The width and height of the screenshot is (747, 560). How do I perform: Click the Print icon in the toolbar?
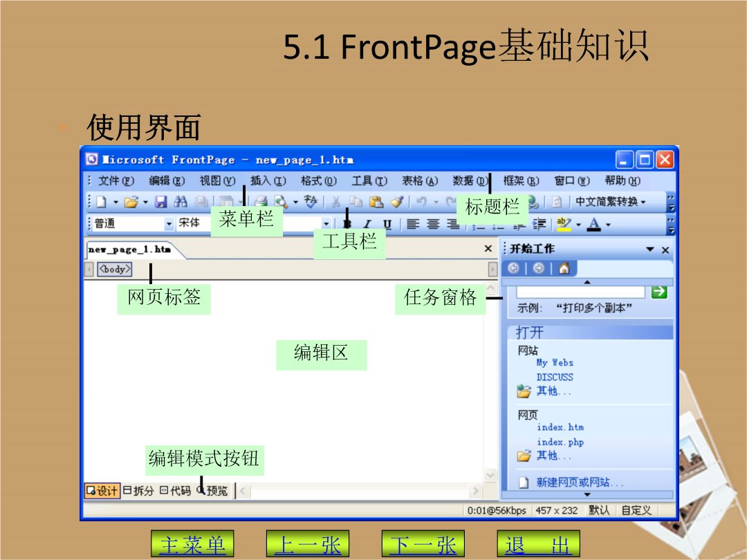260,203
